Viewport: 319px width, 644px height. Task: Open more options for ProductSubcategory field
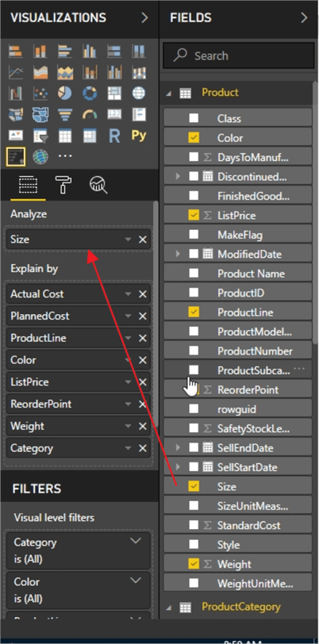[x=299, y=369]
